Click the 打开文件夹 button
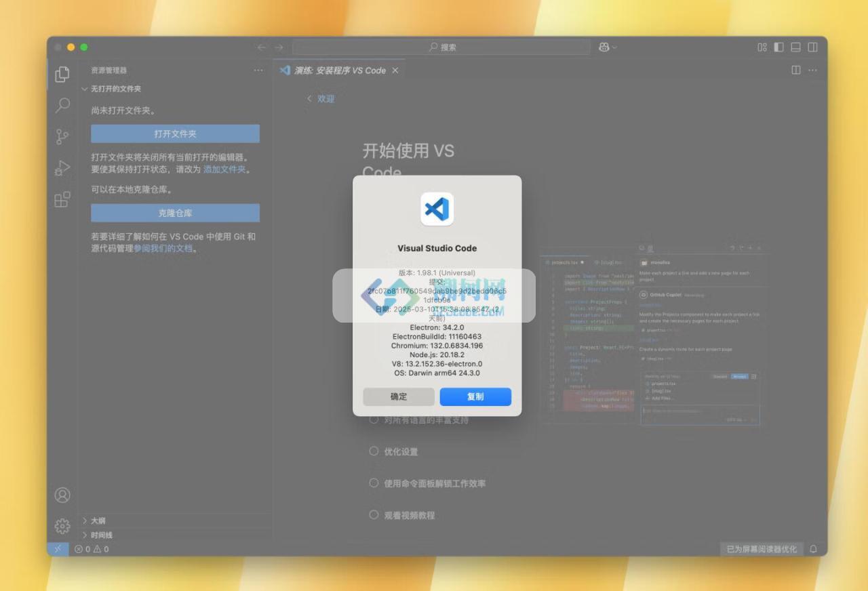Screen dimensions: 868x591 pyautogui.click(x=175, y=134)
